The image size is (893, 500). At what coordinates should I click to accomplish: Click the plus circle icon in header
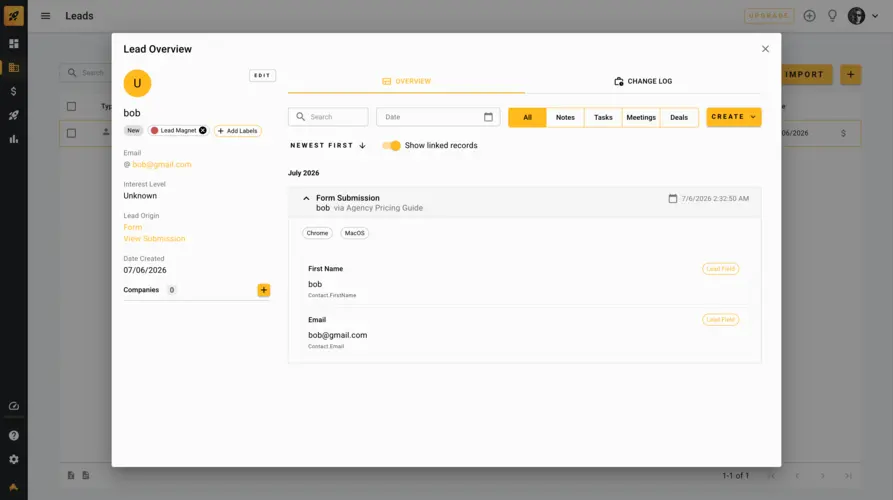tap(809, 16)
